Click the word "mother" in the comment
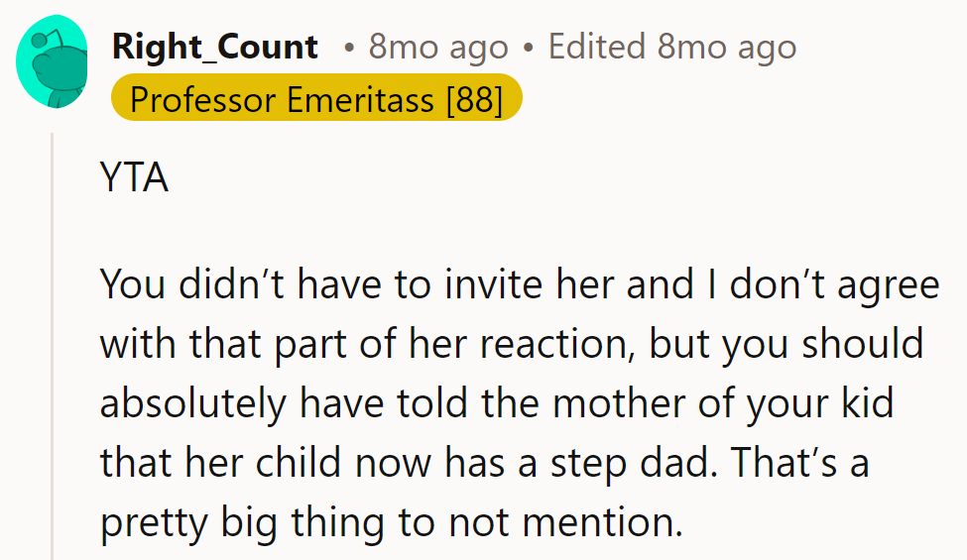 606,404
